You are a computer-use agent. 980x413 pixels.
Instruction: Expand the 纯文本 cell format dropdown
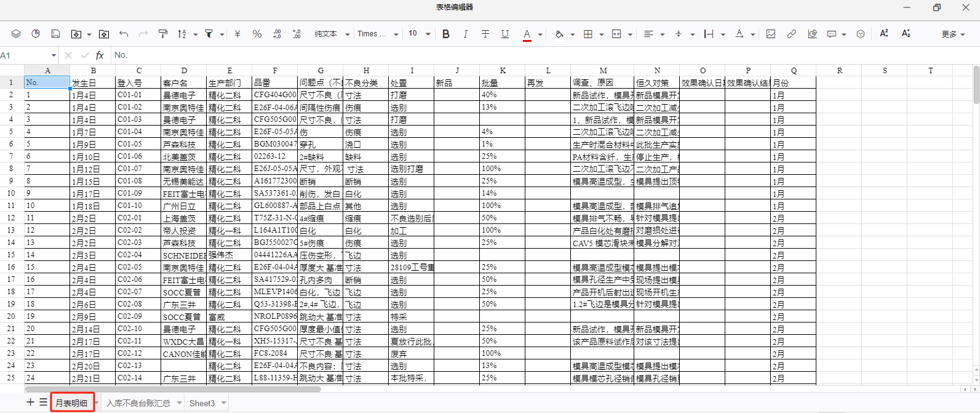pos(332,34)
